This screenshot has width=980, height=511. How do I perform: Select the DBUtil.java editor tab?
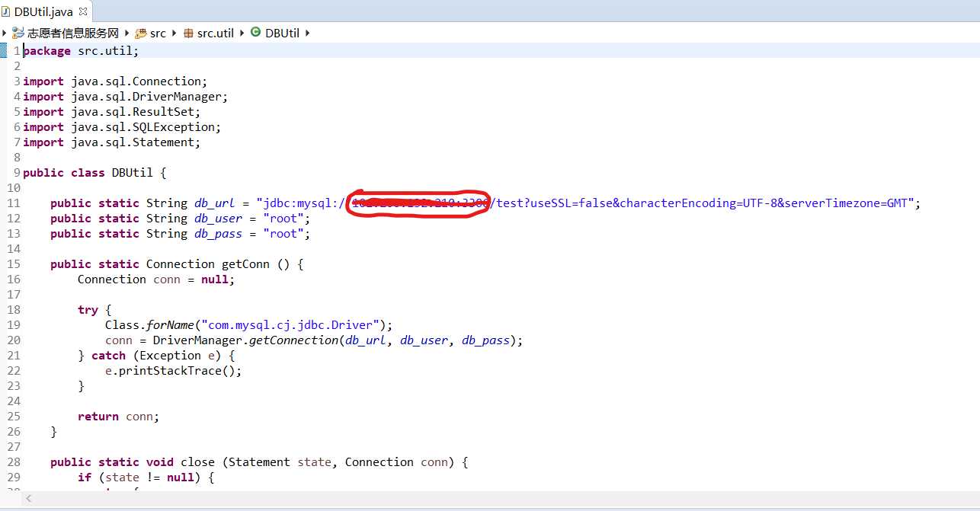click(45, 11)
